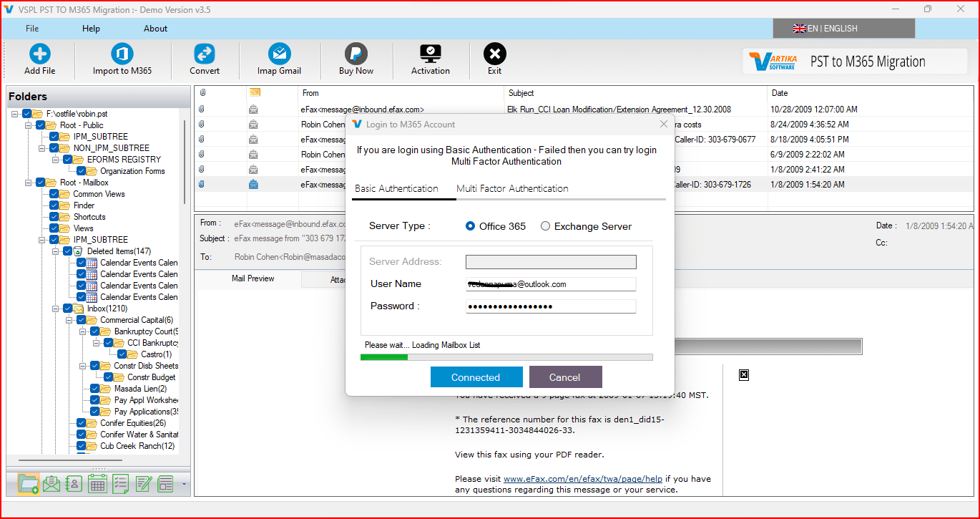The image size is (980, 519).
Task: Click the Add File toolbar icon
Action: coord(39,54)
